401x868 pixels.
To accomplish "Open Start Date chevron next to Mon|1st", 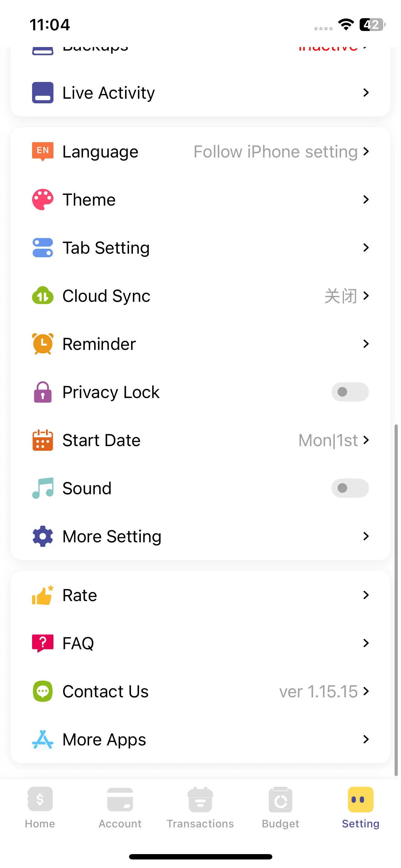I will pyautogui.click(x=366, y=440).
